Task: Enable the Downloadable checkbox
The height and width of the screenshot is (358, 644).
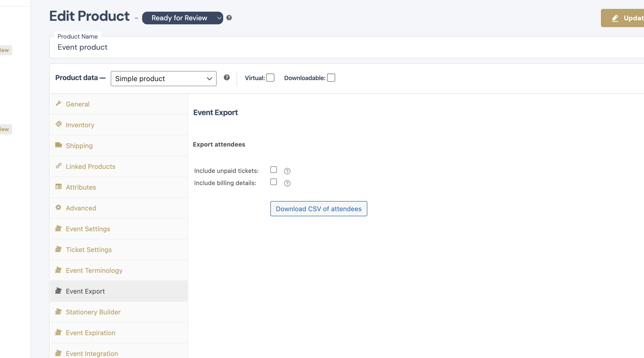Action: pyautogui.click(x=331, y=78)
